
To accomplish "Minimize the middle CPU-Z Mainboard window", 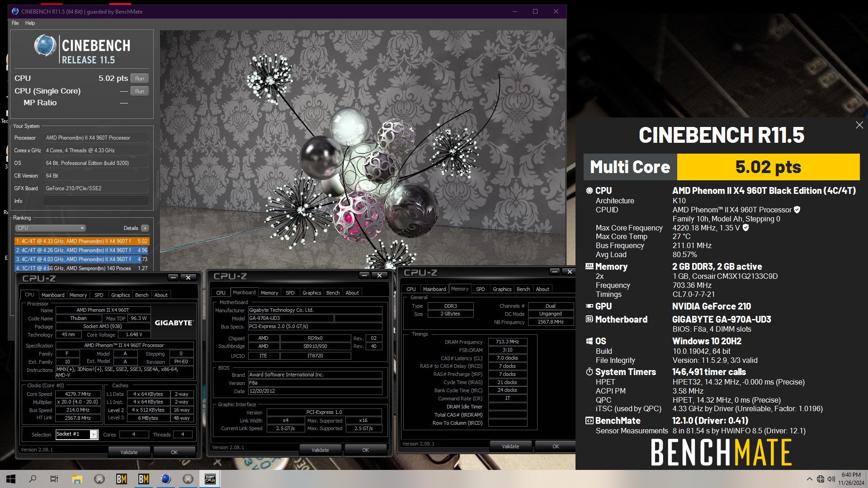I will pos(364,275).
